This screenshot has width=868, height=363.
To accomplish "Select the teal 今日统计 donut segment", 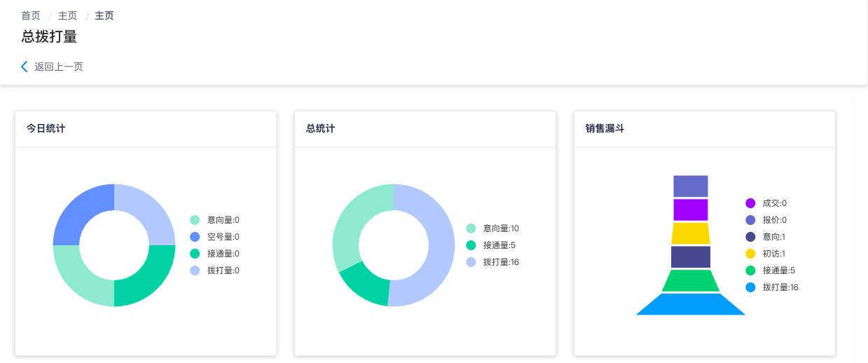I will click(146, 277).
